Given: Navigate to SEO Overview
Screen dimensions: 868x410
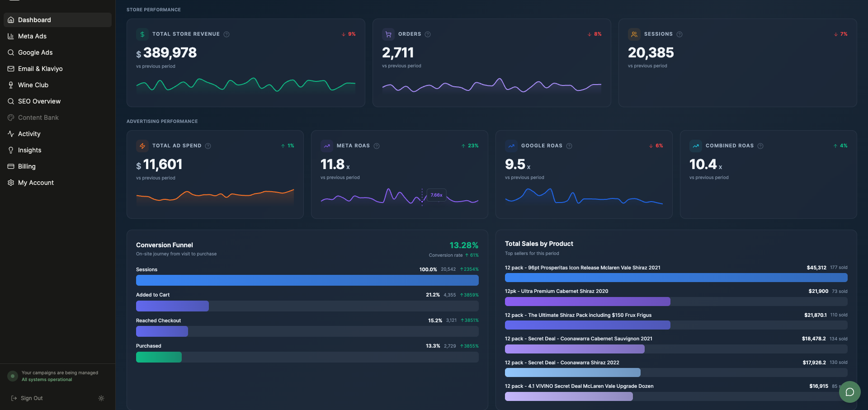Looking at the screenshot, I should [x=57, y=101].
